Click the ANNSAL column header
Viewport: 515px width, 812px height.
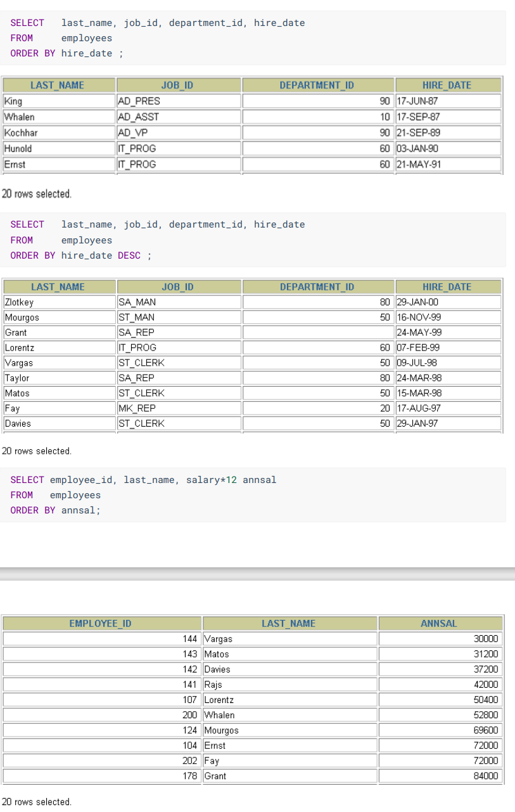[x=439, y=624]
